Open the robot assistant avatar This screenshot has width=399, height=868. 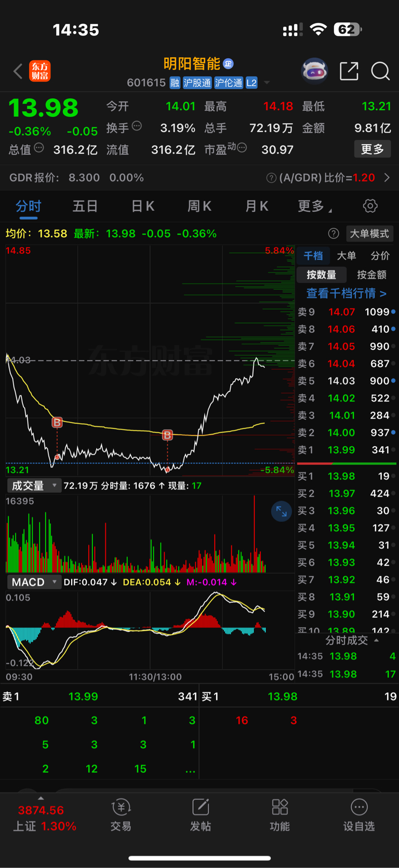point(314,71)
